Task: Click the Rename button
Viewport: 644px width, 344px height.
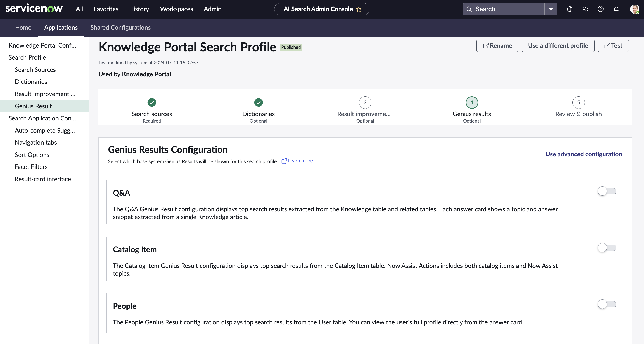Action: point(497,46)
